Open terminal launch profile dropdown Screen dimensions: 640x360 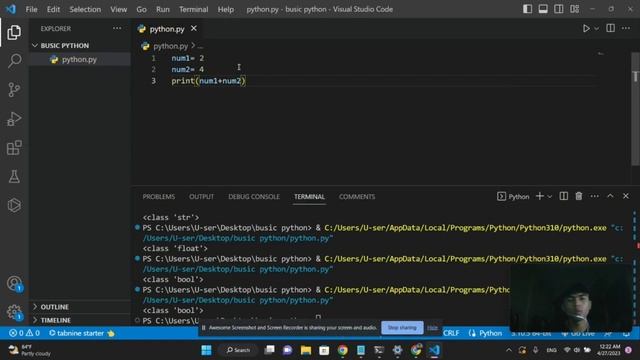(x=550, y=197)
